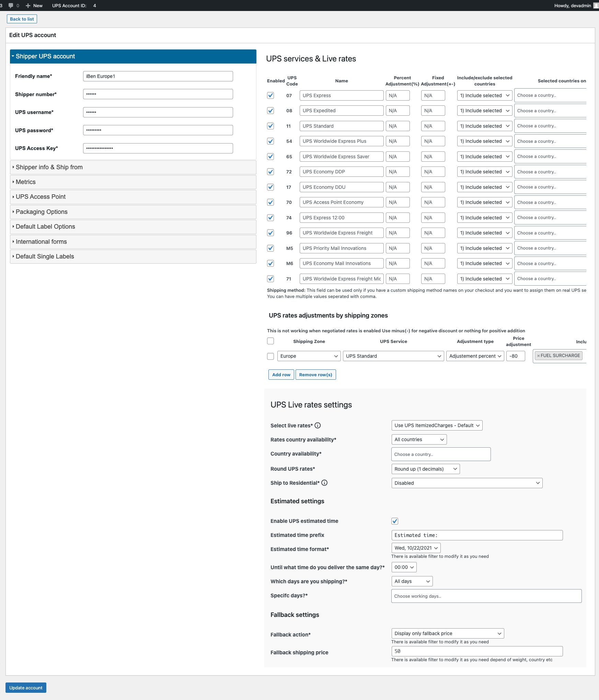Expand the UPS Access Point section
Image resolution: width=599 pixels, height=700 pixels.
(133, 197)
